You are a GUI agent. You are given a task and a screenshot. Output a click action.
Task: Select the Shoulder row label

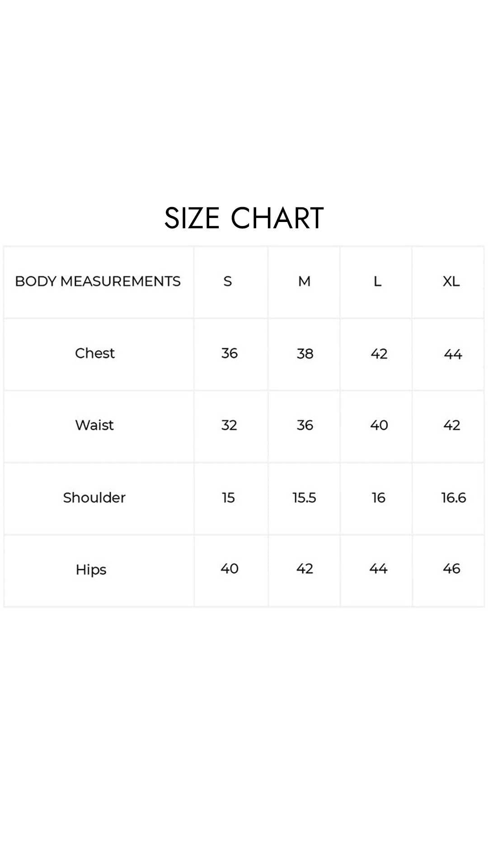point(94,497)
